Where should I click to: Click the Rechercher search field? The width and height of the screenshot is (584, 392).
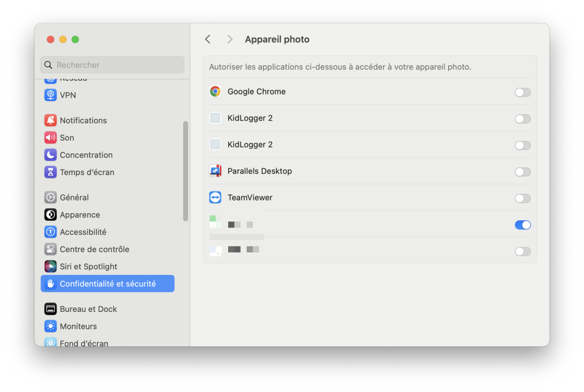(x=112, y=65)
